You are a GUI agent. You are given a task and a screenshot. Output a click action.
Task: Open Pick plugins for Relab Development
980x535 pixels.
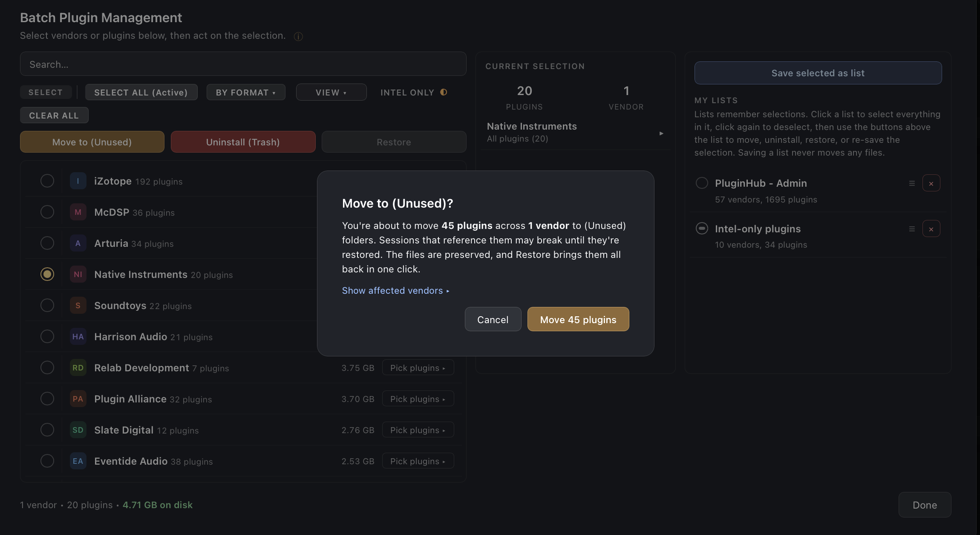[418, 367]
